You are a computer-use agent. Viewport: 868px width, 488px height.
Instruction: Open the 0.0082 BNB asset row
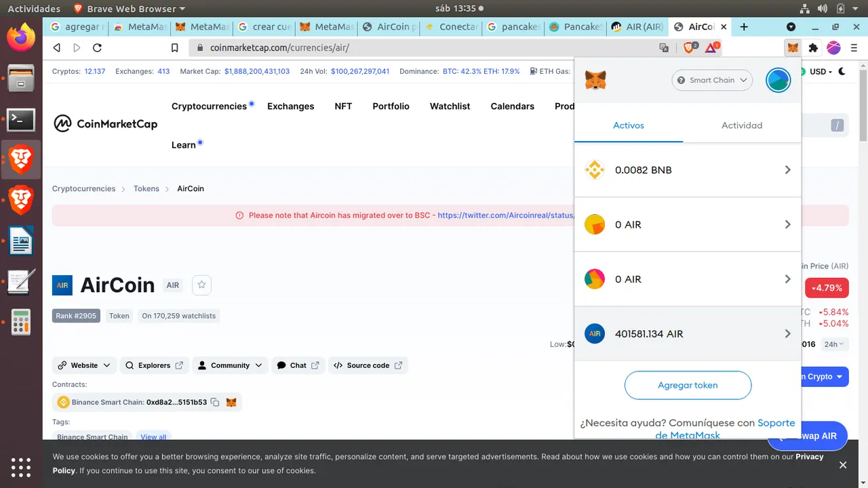point(688,170)
